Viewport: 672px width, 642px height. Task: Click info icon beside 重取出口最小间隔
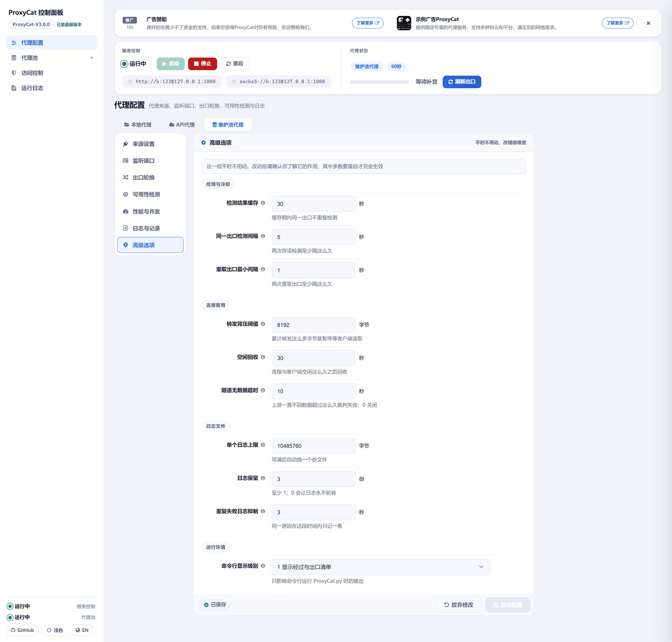click(x=263, y=269)
